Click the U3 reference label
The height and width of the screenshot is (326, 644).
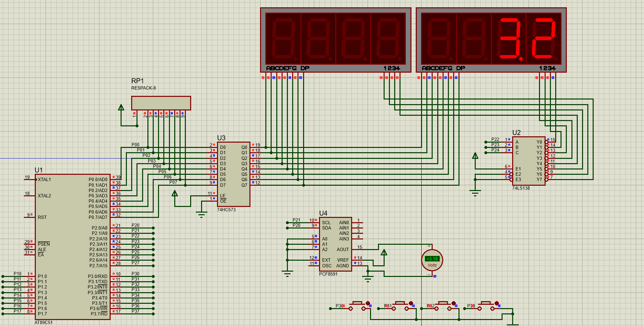tap(221, 138)
